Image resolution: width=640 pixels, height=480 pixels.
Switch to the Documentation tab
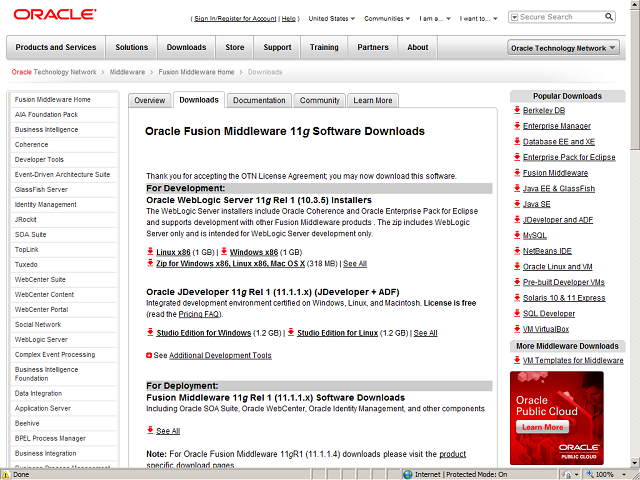tap(259, 100)
